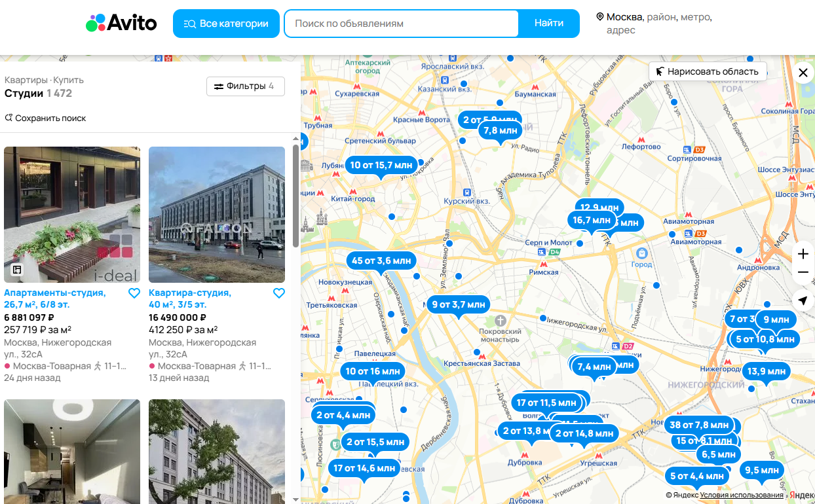The height and width of the screenshot is (504, 815).
Task: Open the Avito home logo
Action: [121, 24]
